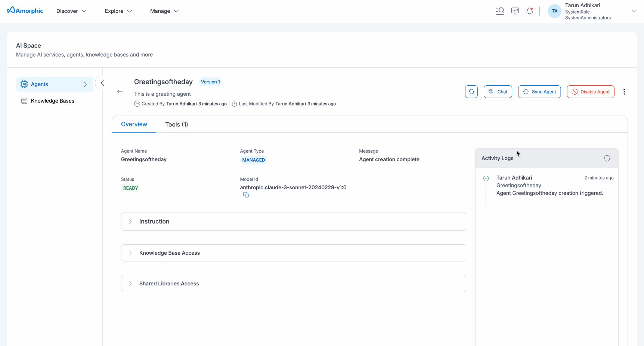
Task: Open the global search icon in header
Action: pos(500,11)
